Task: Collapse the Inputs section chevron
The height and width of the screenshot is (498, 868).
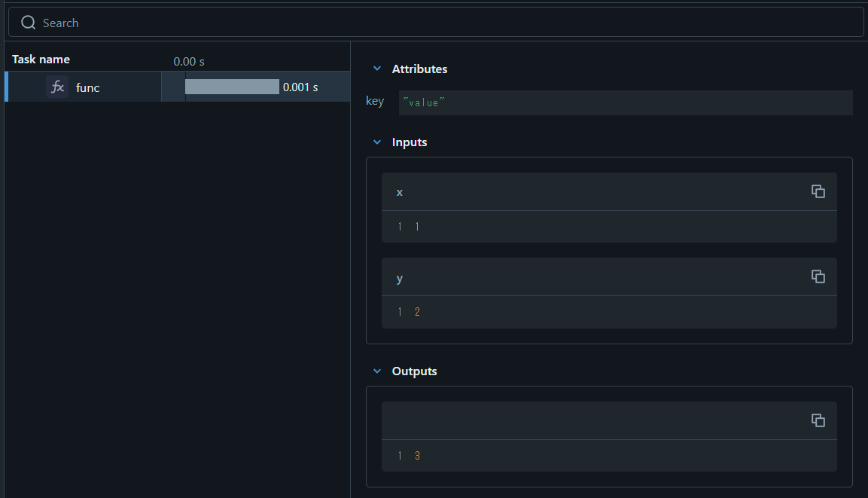Action: [x=377, y=142]
